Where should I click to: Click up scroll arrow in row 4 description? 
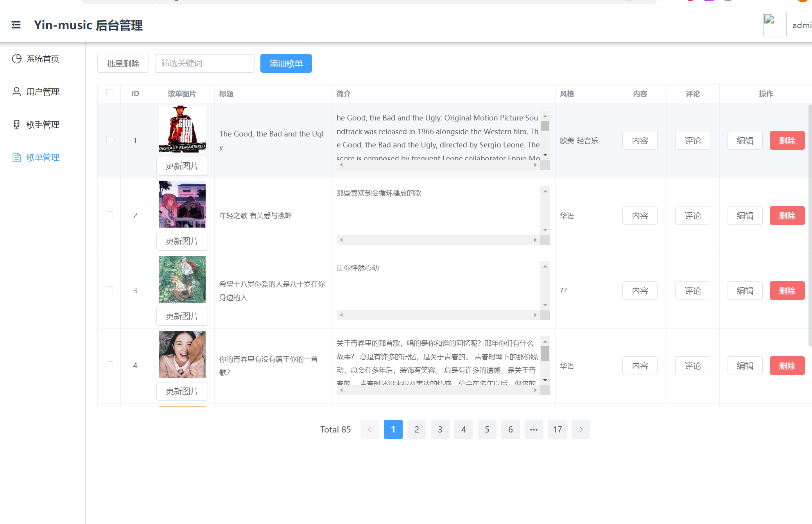click(x=545, y=341)
